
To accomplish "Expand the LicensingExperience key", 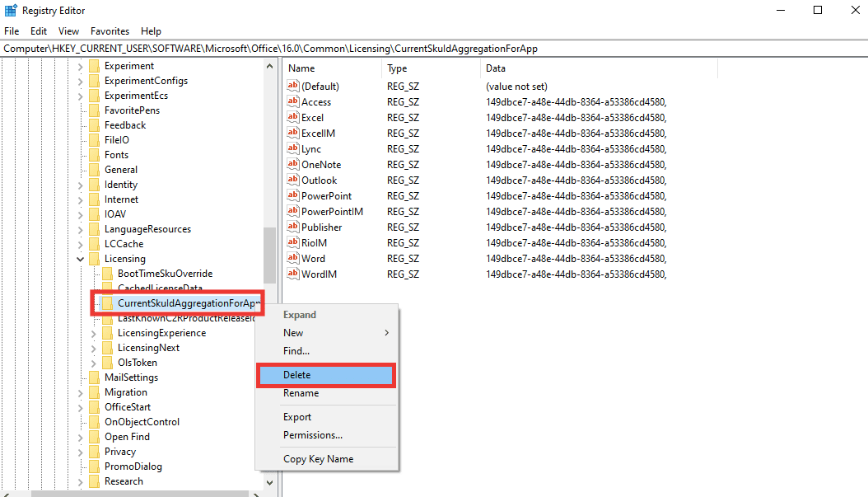I will click(x=94, y=334).
